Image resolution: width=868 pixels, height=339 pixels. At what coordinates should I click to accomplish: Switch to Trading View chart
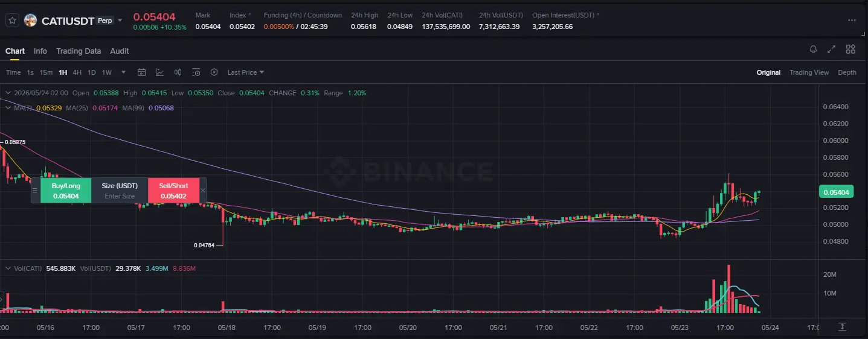(809, 72)
